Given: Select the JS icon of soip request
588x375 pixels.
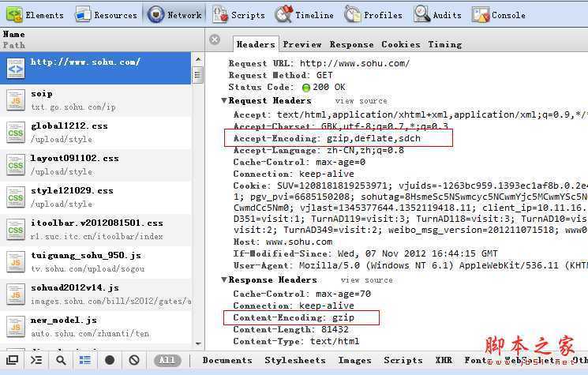Looking at the screenshot, I should click(15, 100).
